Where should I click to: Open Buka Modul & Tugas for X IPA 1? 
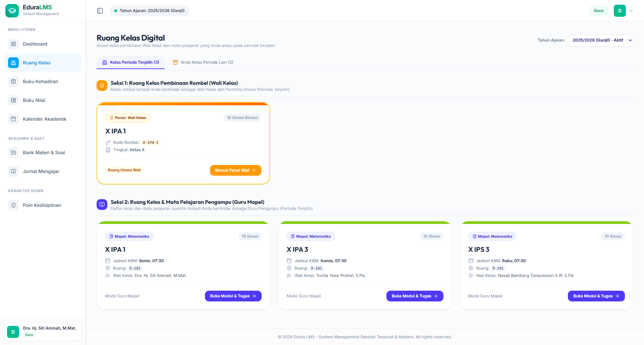(x=233, y=296)
